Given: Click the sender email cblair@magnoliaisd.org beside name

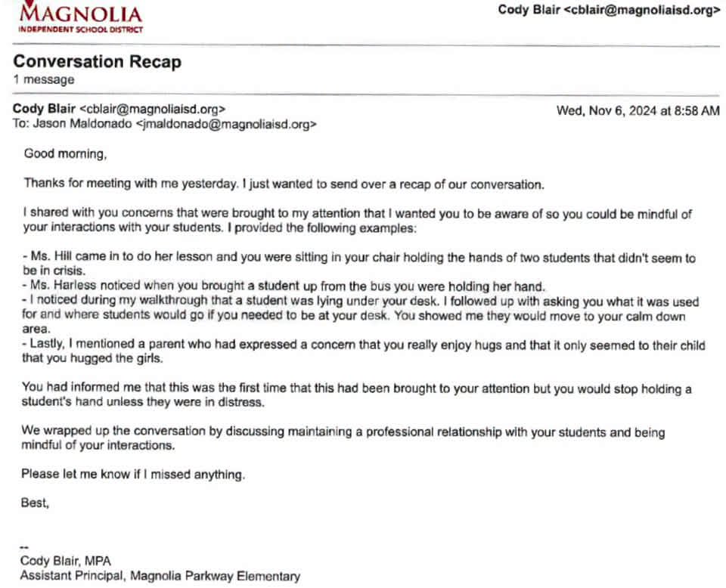Looking at the screenshot, I should click(153, 109).
